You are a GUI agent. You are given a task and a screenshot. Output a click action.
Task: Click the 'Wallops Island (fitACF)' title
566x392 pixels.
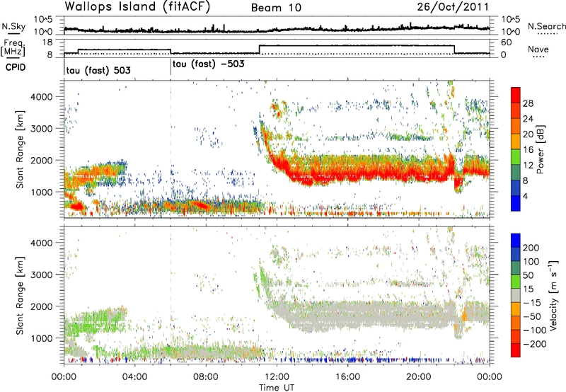137,7
